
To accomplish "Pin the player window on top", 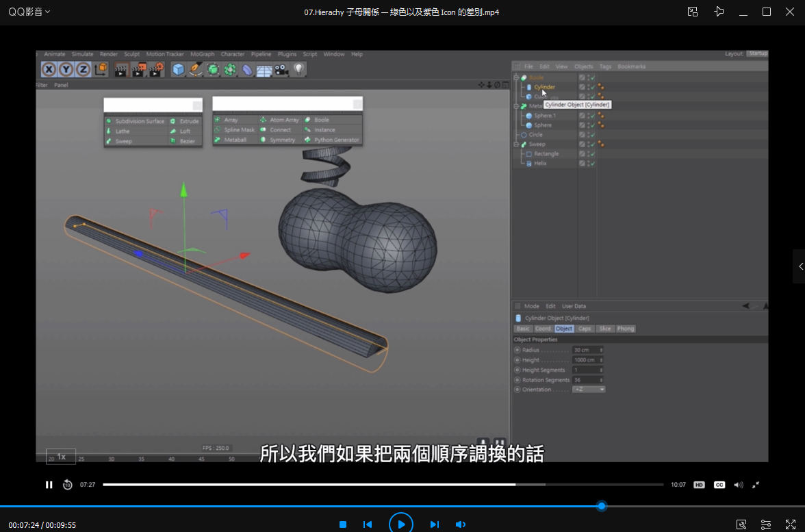I will (719, 12).
